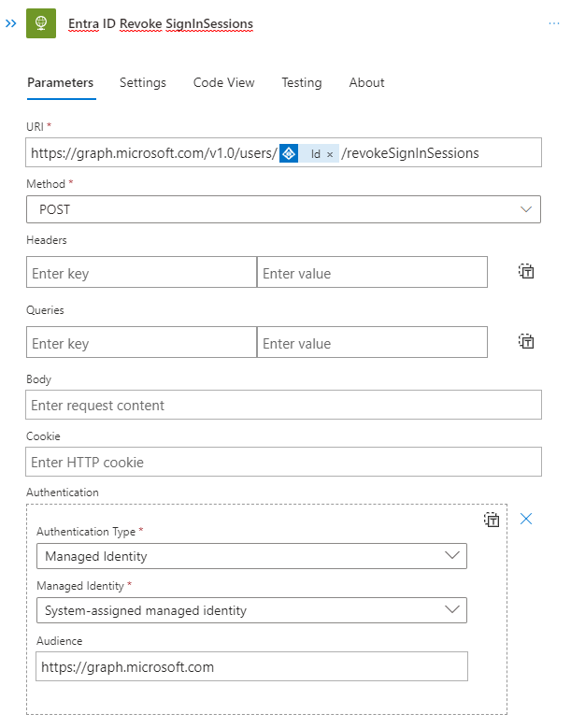This screenshot has width=571, height=728.
Task: Click the /revokeSignInSessions text in URI
Action: tap(410, 153)
